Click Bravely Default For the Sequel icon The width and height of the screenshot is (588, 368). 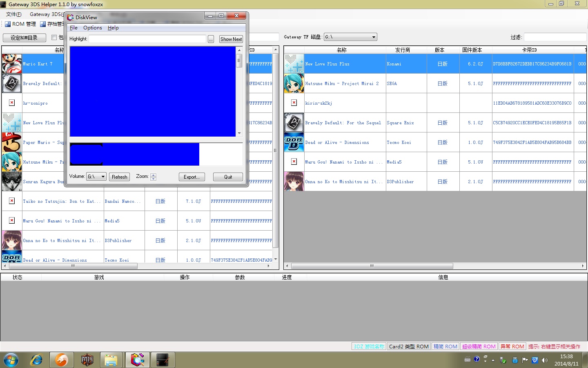(294, 123)
